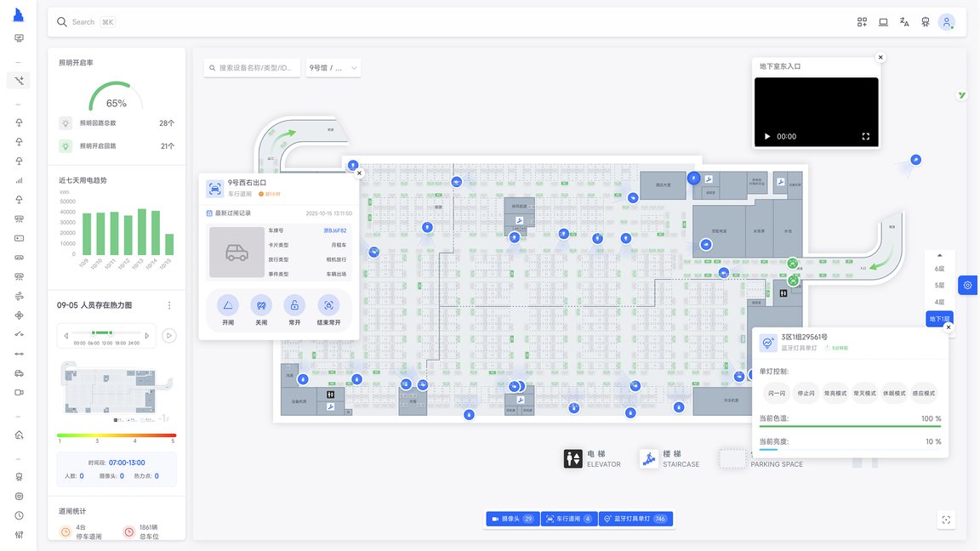Viewport: 980px width, 551px height.
Task: Click the blue settings gear on right edge
Action: [x=968, y=286]
